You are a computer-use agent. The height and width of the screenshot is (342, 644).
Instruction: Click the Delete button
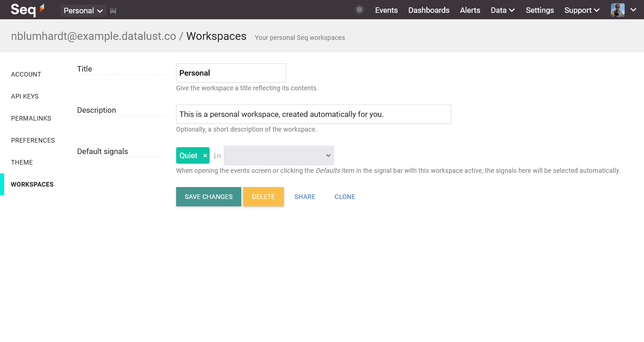(x=263, y=197)
